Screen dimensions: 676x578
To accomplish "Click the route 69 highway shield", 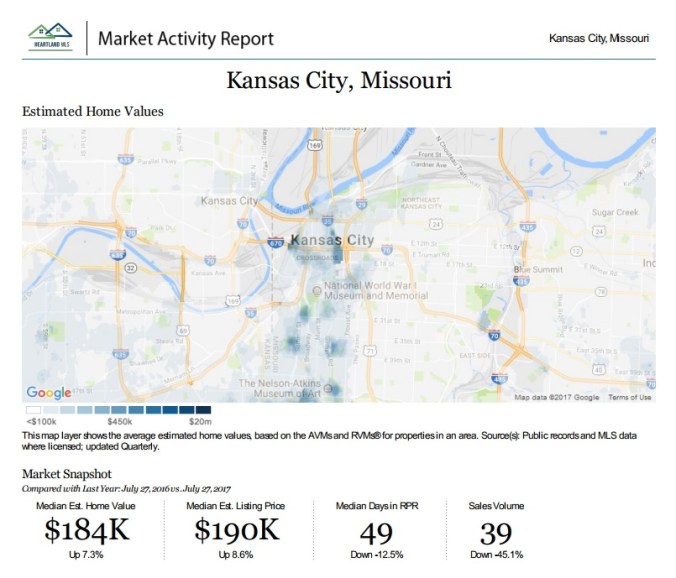I will click(x=183, y=331).
